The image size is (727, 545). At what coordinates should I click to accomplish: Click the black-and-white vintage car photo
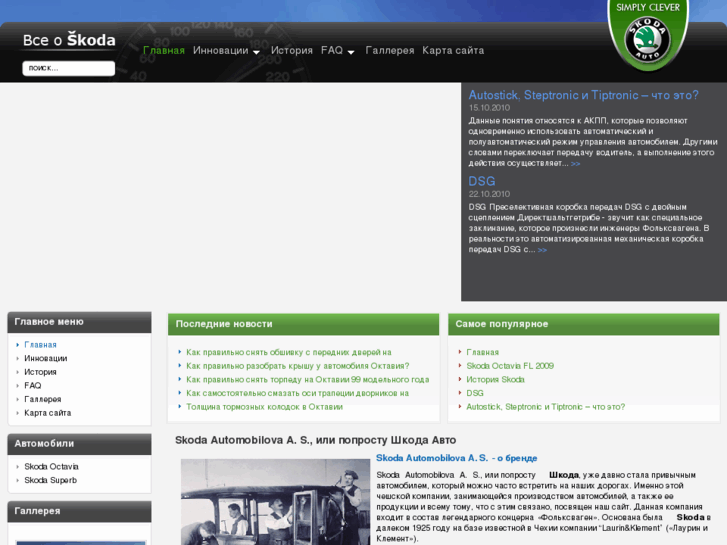[x=275, y=502]
